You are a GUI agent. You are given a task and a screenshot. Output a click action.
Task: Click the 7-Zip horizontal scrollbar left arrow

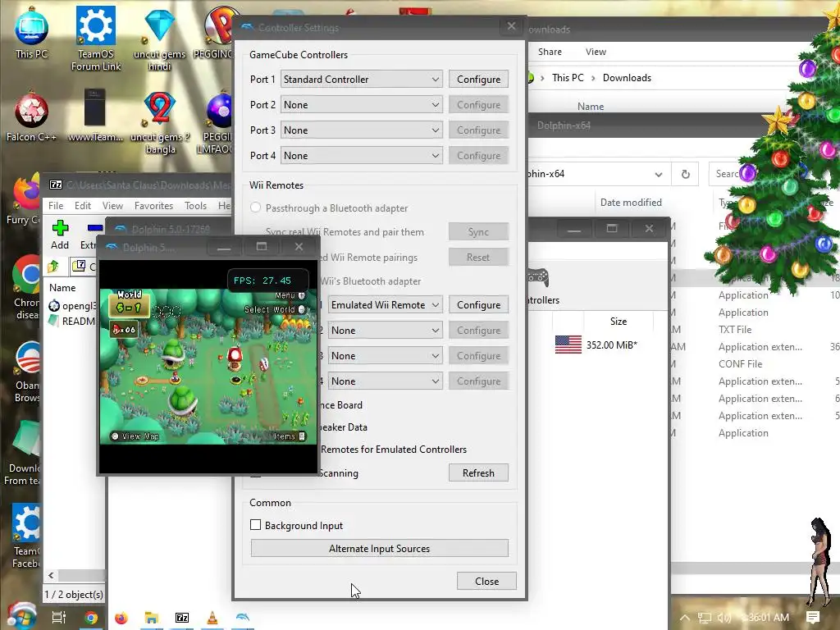click(51, 575)
